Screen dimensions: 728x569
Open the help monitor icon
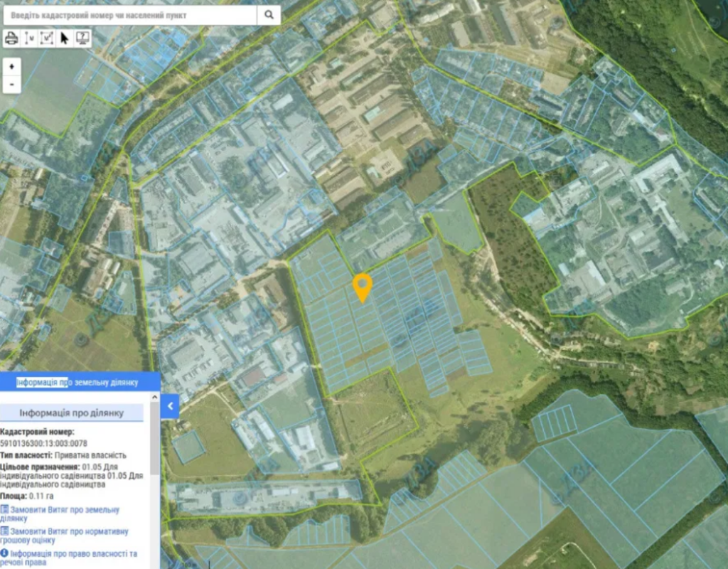pyautogui.click(x=82, y=38)
